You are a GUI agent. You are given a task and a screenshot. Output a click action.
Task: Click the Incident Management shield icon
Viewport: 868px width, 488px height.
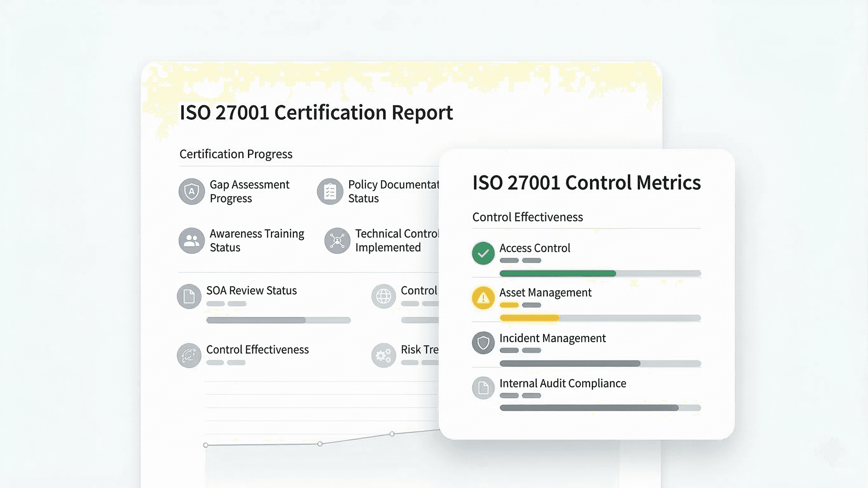point(483,343)
